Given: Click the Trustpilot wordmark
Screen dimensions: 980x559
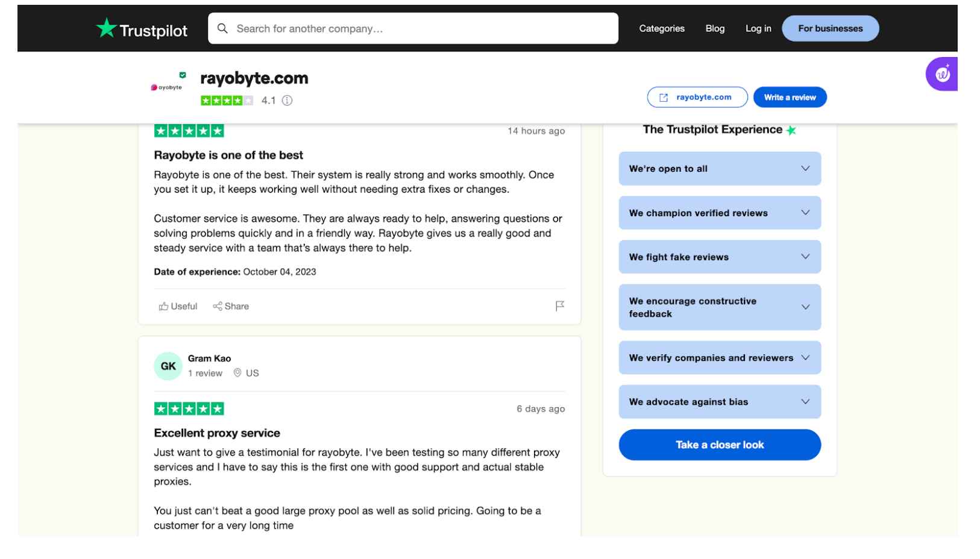Looking at the screenshot, I should click(x=153, y=30).
